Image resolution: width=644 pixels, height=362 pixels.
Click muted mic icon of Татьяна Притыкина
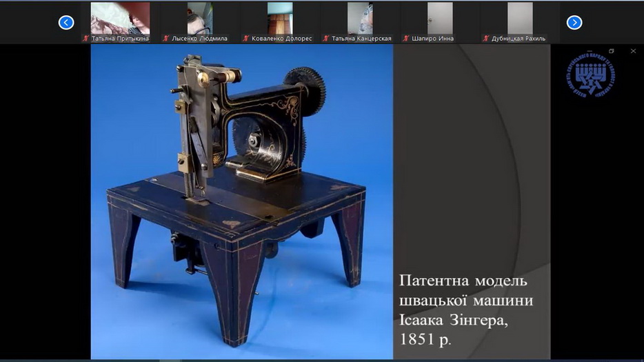pos(85,39)
